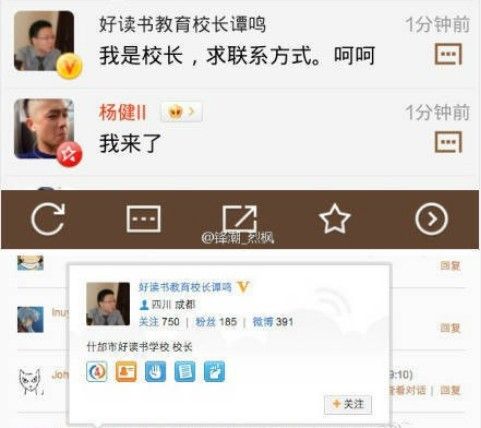
Task: Click the +关注 follow button
Action: 348,404
